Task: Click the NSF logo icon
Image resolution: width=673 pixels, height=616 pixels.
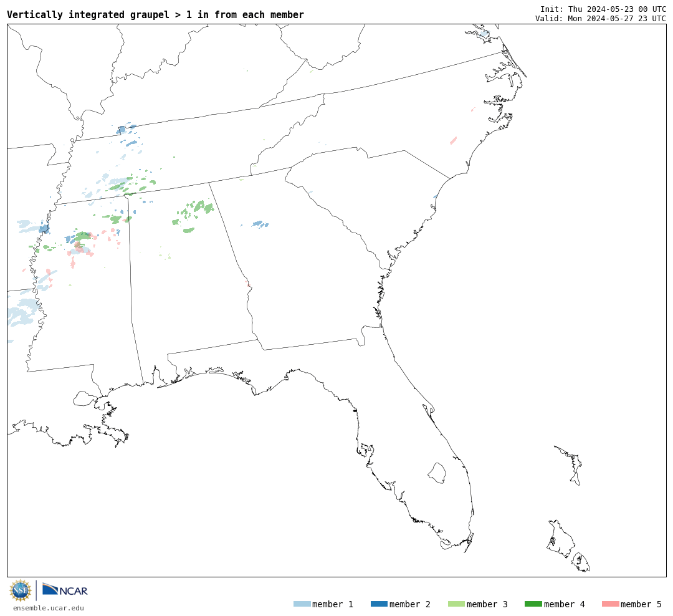Action: tap(20, 590)
